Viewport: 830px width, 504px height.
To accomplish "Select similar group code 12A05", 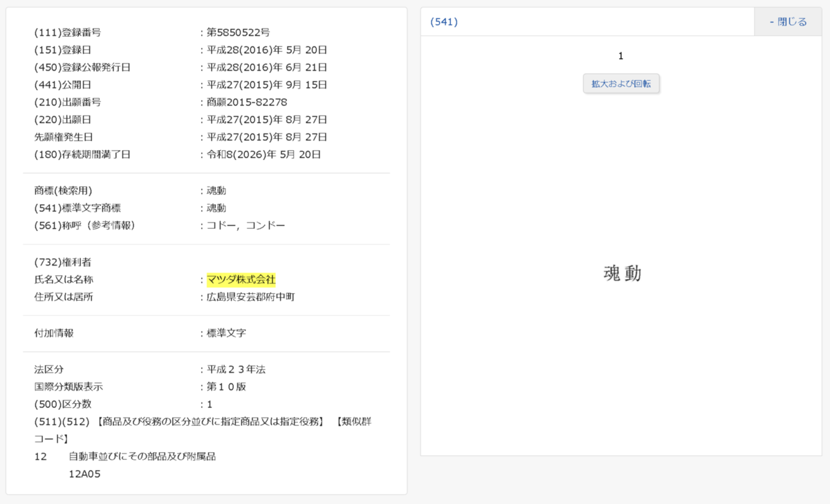I will [84, 474].
